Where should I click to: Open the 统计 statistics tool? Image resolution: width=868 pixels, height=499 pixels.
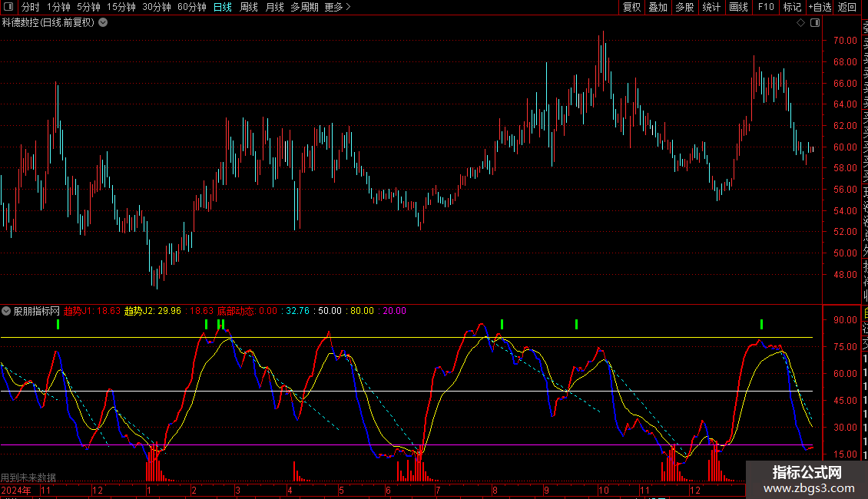coord(711,7)
